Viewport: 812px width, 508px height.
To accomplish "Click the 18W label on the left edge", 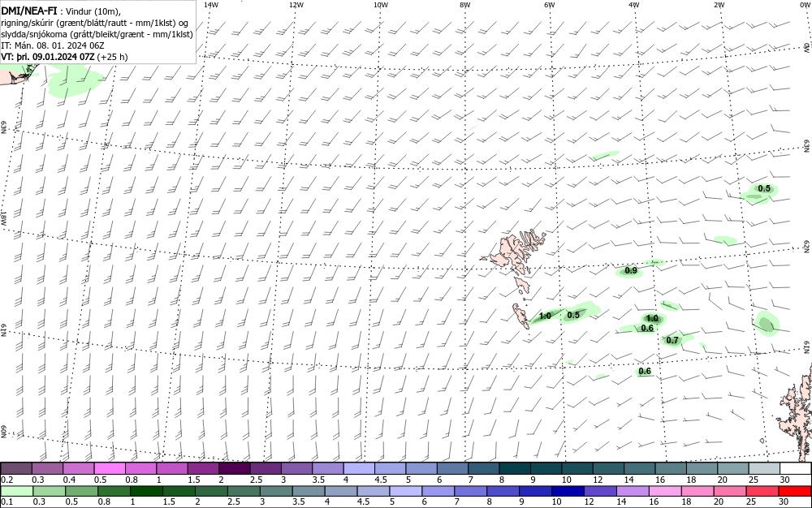I will 3,217.
